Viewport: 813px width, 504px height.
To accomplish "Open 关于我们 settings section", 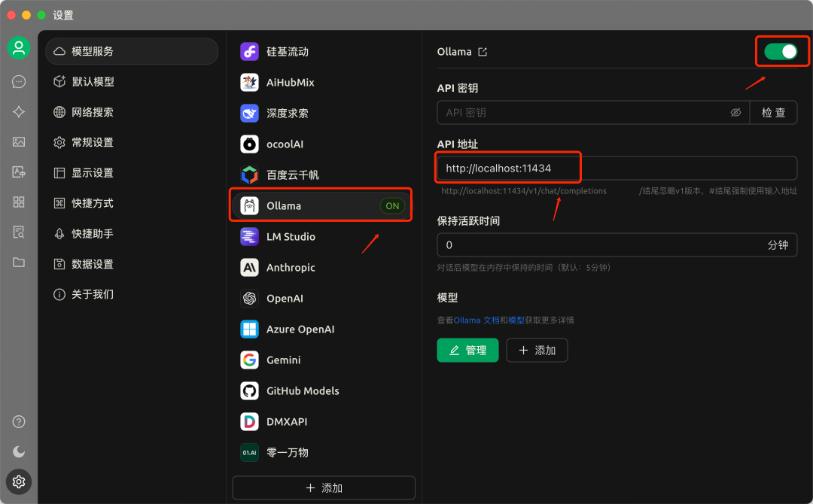I will pos(132,294).
